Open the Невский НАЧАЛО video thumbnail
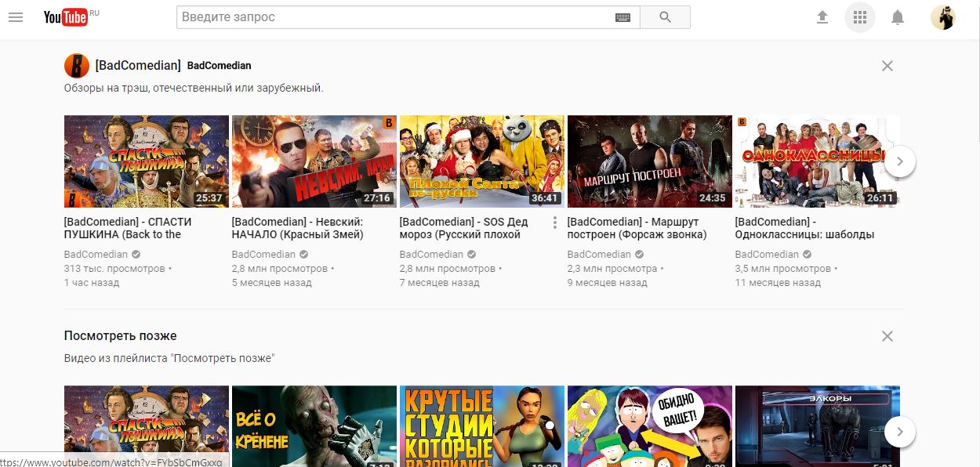Screen dimensions: 980x467 (x=314, y=161)
